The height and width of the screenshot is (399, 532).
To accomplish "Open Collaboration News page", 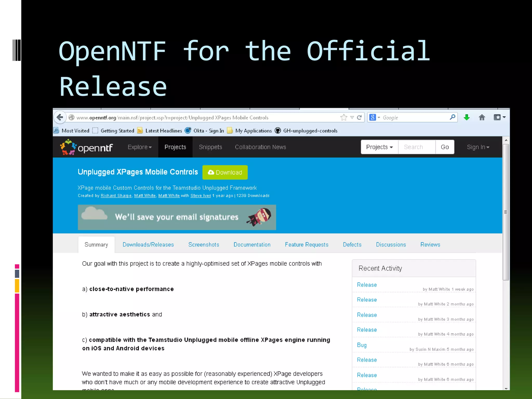I will click(x=261, y=147).
